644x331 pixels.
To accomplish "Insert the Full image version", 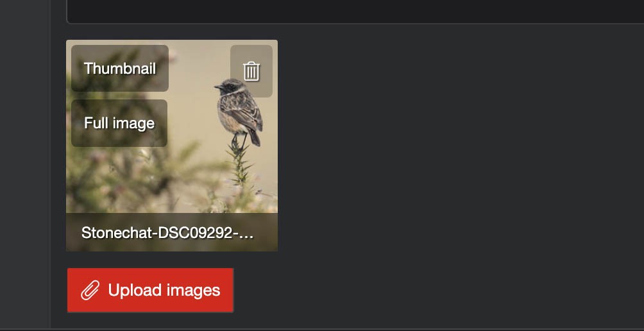I will click(x=119, y=123).
